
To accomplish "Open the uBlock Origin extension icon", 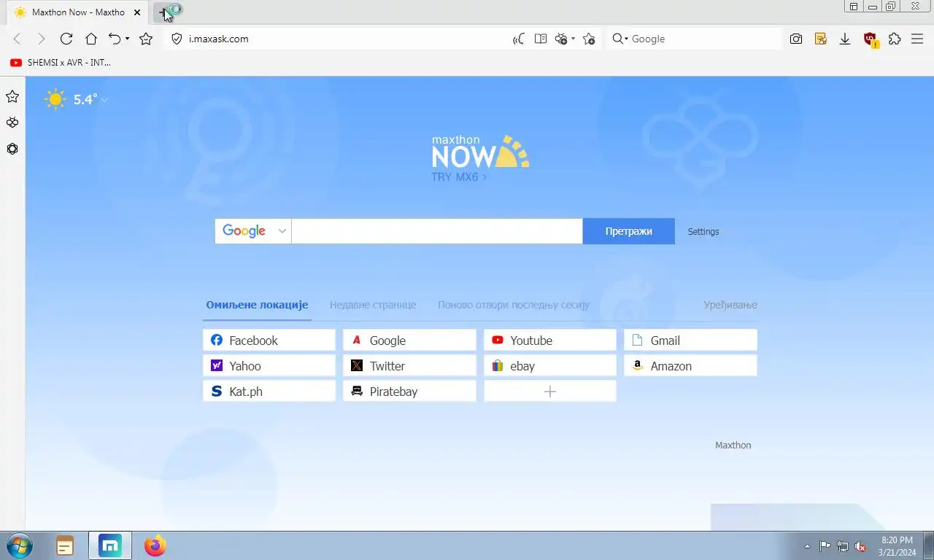I will (871, 39).
